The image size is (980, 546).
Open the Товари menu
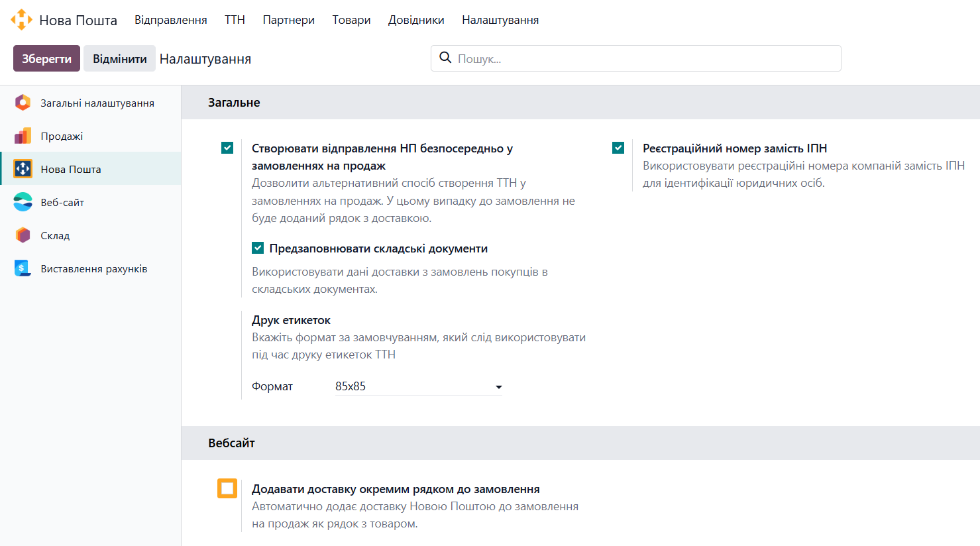[x=351, y=20]
